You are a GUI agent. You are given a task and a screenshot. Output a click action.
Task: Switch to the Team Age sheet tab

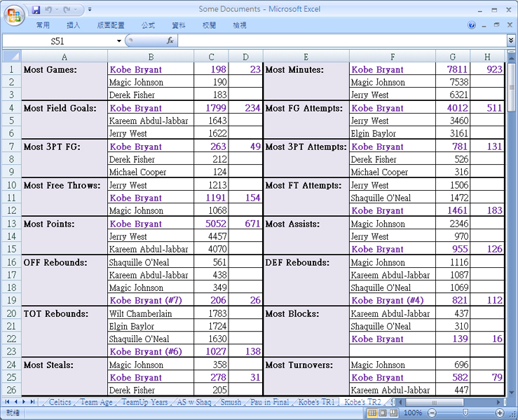97,402
